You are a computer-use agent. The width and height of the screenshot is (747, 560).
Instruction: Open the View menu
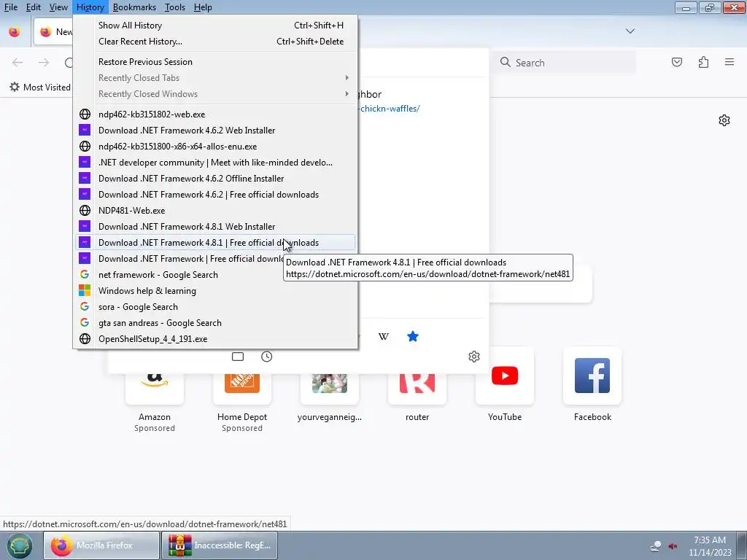point(58,7)
